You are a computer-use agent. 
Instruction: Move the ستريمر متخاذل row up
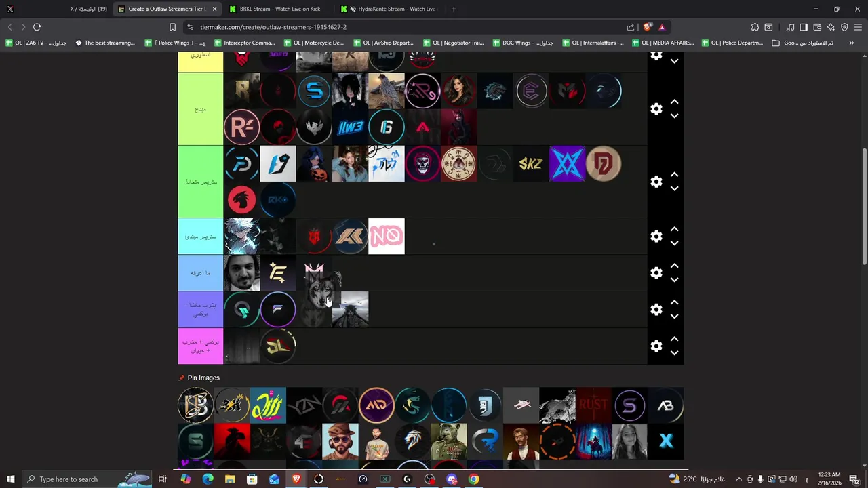point(674,175)
